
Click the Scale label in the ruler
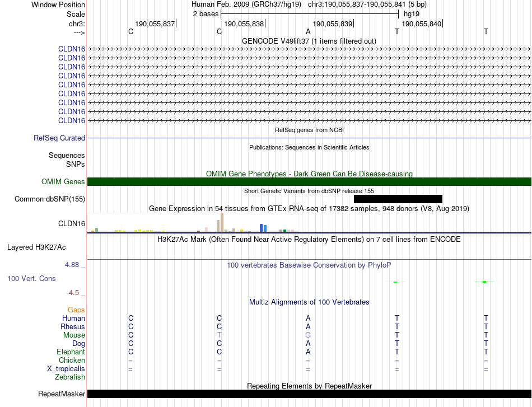click(76, 14)
